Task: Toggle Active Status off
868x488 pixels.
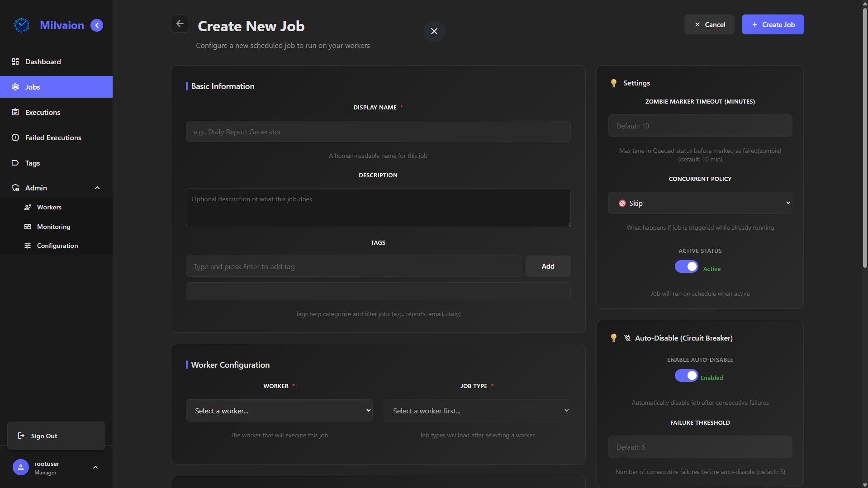Action: point(686,266)
